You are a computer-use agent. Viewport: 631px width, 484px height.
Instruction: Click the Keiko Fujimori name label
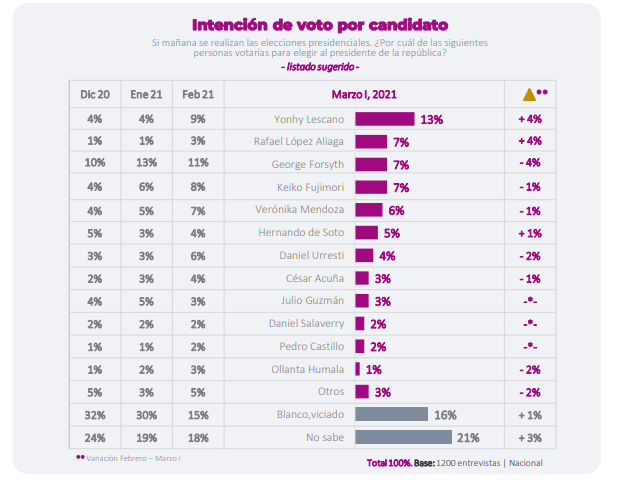coord(310,187)
